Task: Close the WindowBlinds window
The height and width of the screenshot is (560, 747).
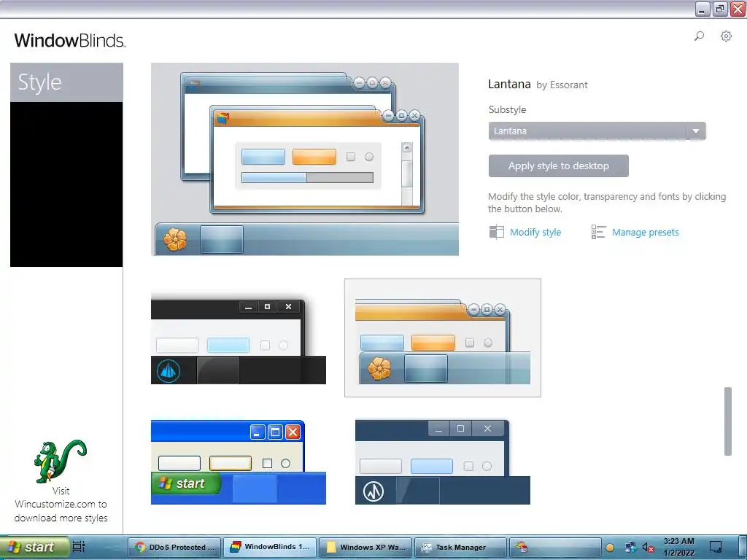Action: [738, 9]
